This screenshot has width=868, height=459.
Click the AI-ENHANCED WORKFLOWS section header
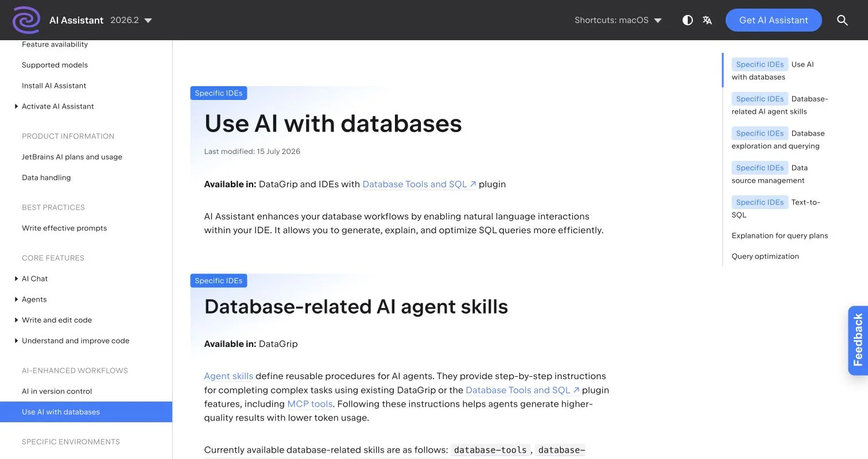[75, 371]
